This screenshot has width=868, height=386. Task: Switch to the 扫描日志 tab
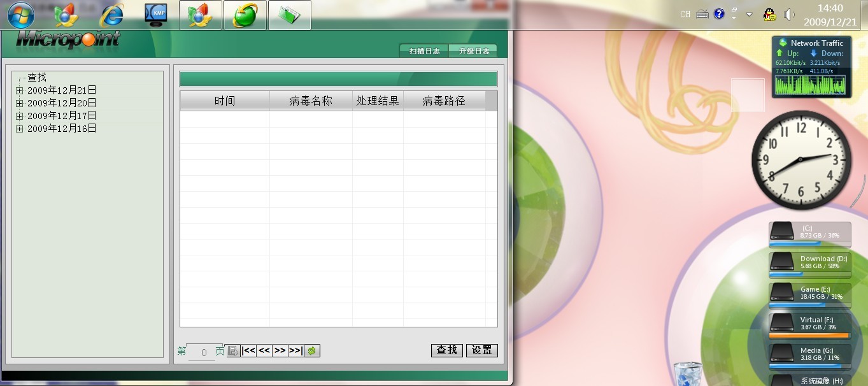tap(424, 51)
